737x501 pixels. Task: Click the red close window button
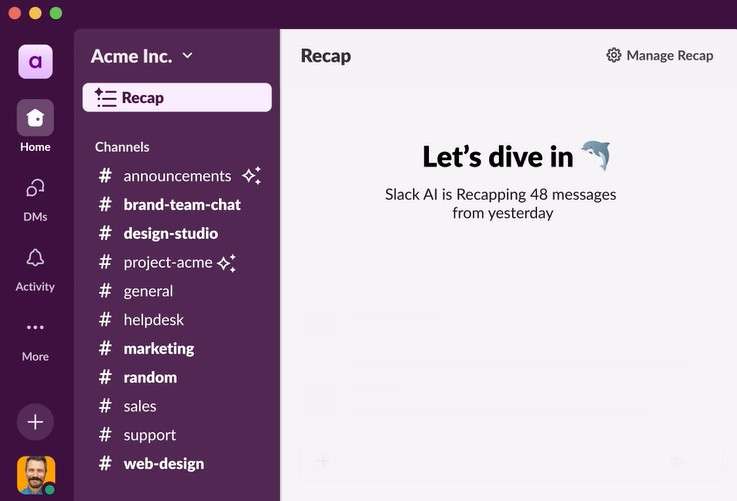click(15, 13)
